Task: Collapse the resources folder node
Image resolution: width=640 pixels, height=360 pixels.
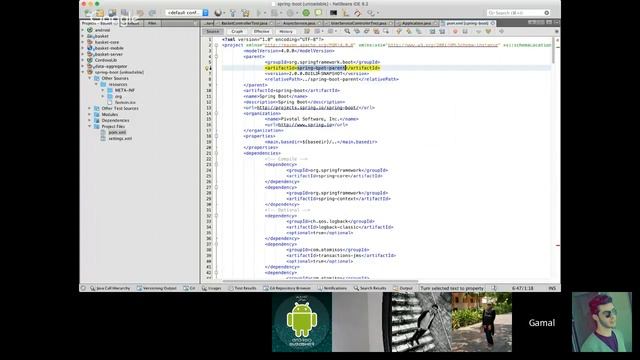Action: click(x=97, y=84)
